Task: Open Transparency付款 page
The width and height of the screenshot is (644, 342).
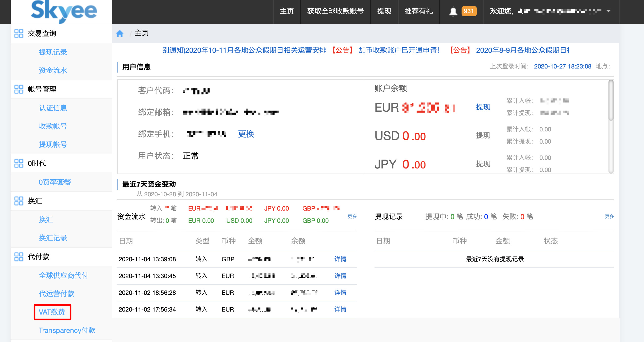Action: point(67,330)
